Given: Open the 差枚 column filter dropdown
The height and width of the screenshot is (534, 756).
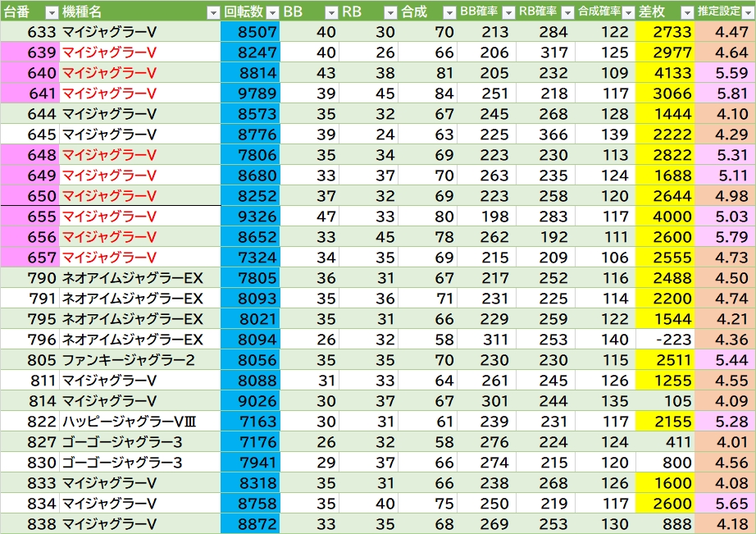Looking at the screenshot, I should coord(685,11).
